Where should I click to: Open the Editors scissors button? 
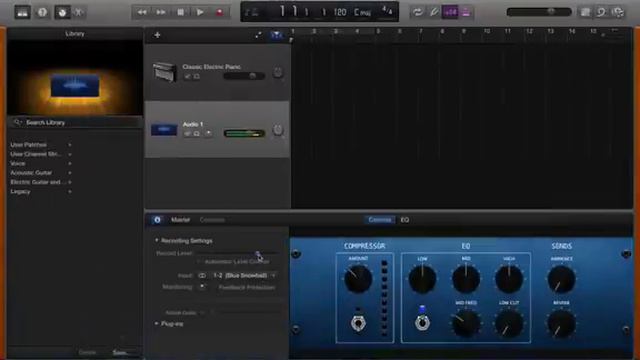78,12
